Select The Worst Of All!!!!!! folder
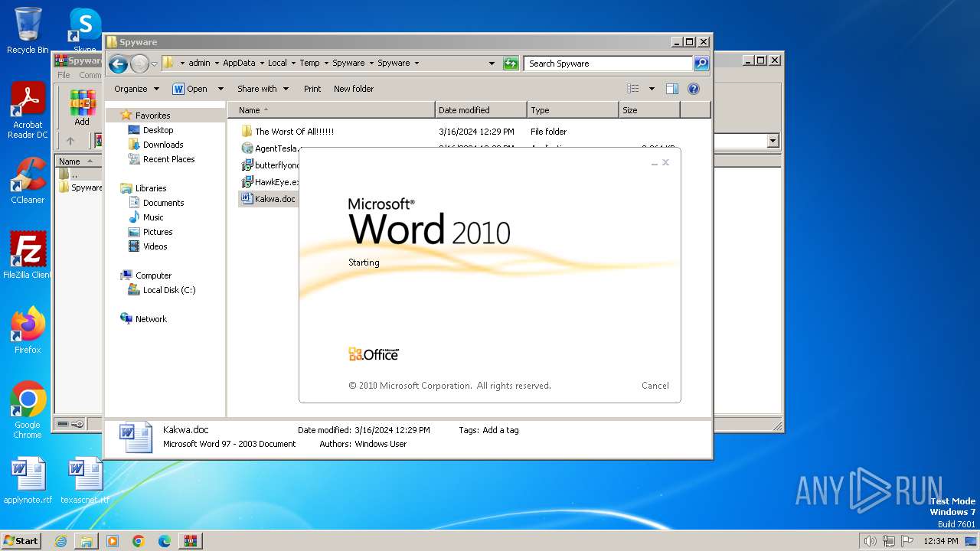 tap(287, 132)
